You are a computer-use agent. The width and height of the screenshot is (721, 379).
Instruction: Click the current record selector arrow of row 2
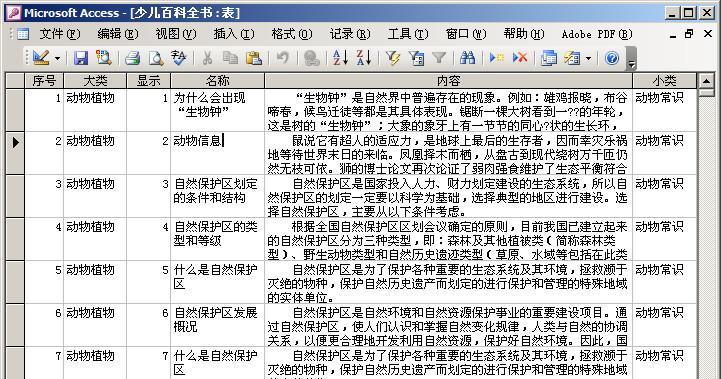[15, 153]
